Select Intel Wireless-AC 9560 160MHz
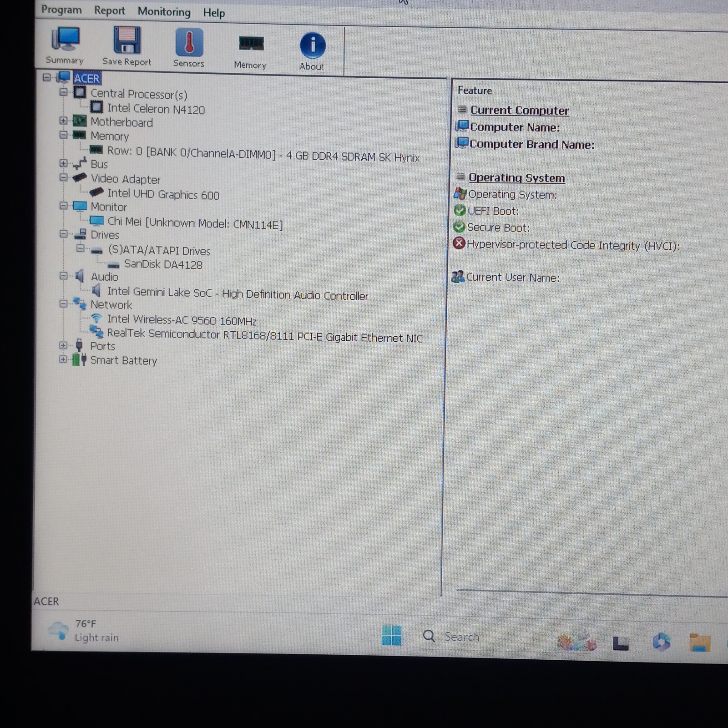The width and height of the screenshot is (728, 728). point(182,320)
